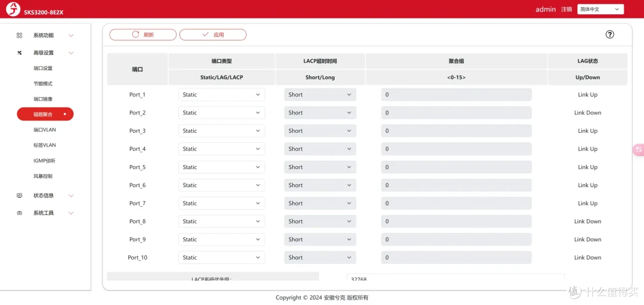Open Port_1 LACP timeout dropdown
This screenshot has width=644, height=305.
(x=320, y=94)
